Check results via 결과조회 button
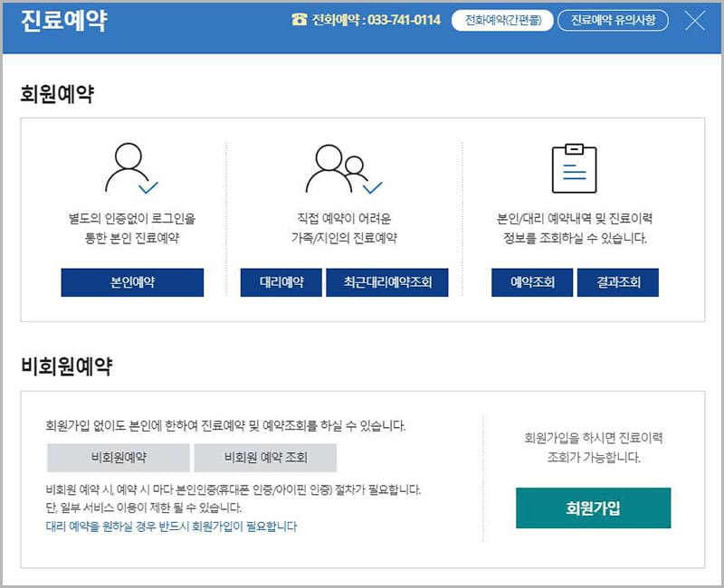Viewport: 724px width, 588px height. (617, 282)
